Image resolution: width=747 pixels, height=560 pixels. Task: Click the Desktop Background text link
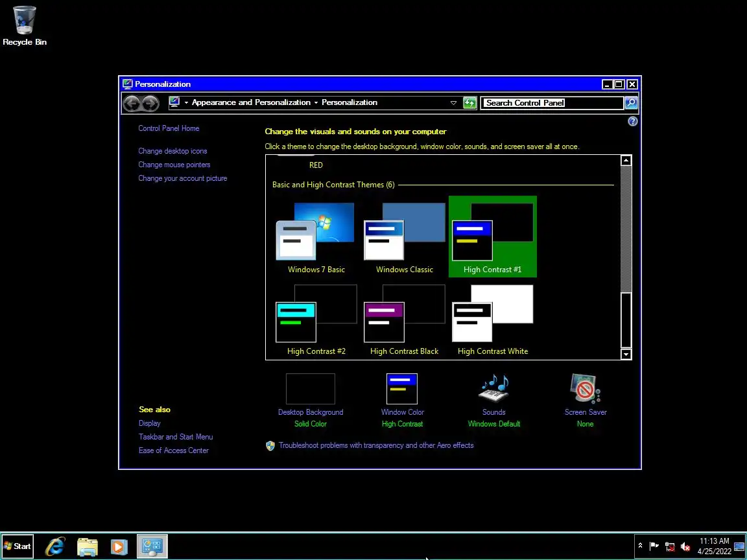311,412
